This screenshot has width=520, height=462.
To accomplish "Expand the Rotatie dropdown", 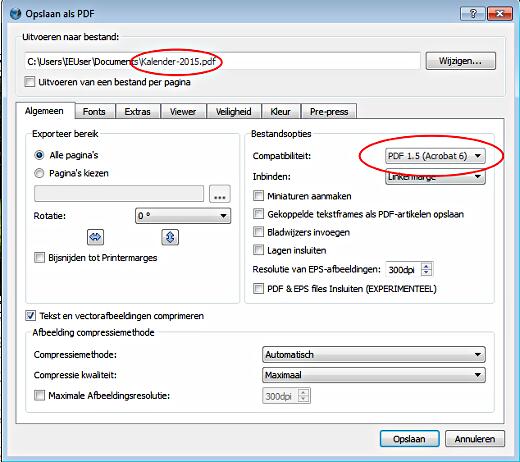I will click(183, 216).
